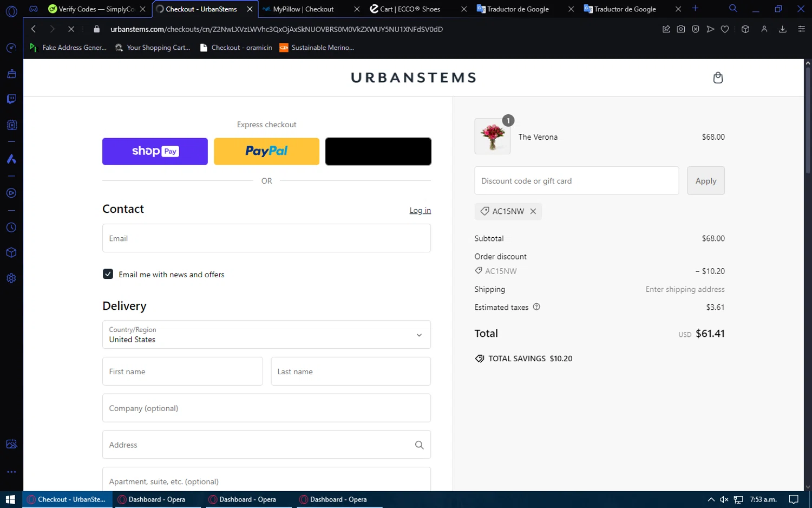This screenshot has width=812, height=508.
Task: Open sidebar three-dots more options
Action: click(11, 472)
